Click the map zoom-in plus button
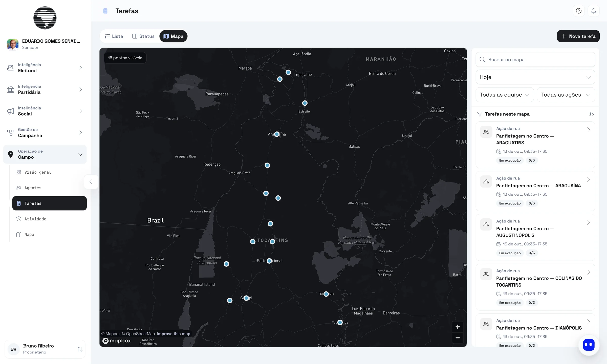Viewport: 607px width, 364px height. pos(458,327)
